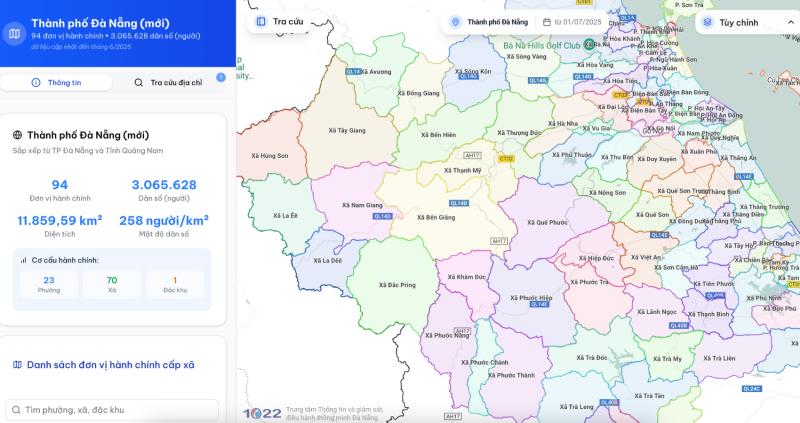Switch to the Thông tin tab

(57, 82)
